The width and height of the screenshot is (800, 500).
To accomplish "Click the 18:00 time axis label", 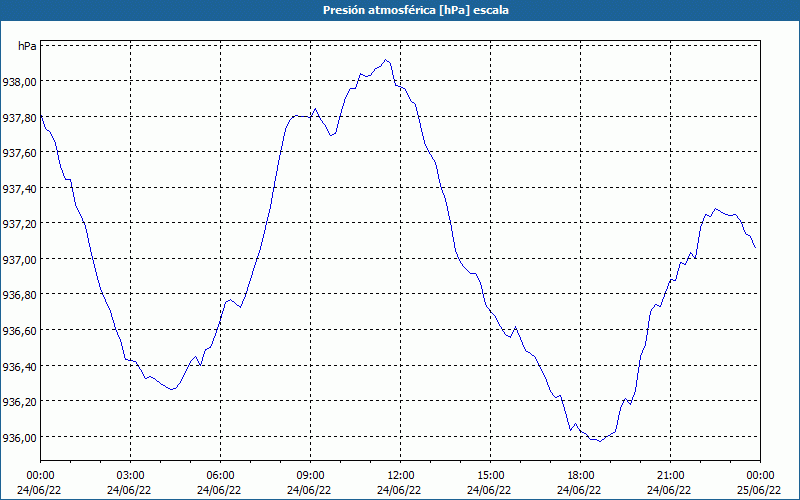I will click(x=581, y=476).
